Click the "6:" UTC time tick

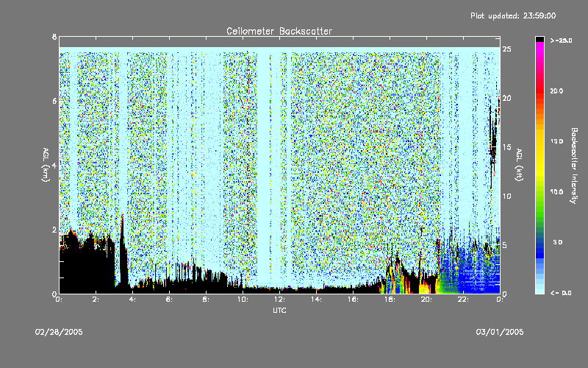tap(170, 300)
